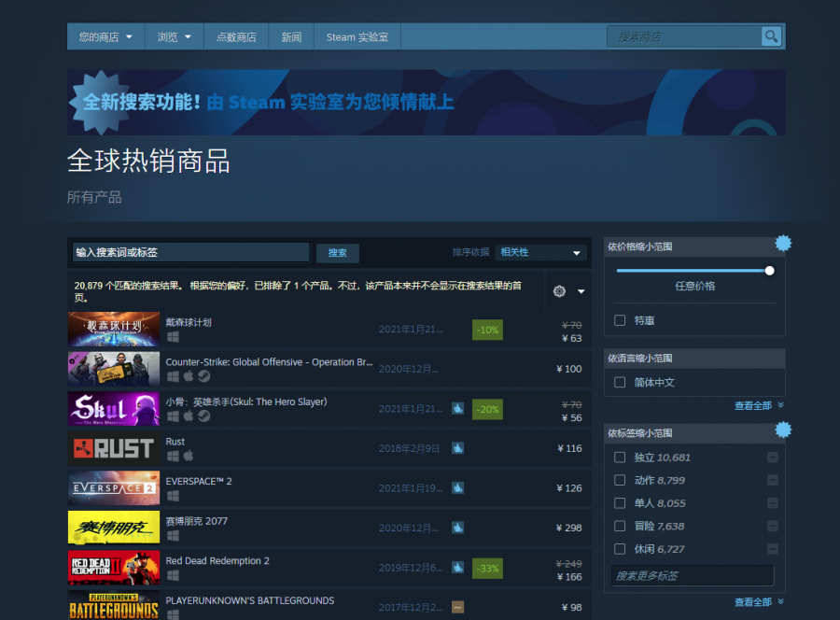This screenshot has width=840, height=620.
Task: Click the ¥ 100 price for Counter-Strike
Action: click(x=569, y=369)
